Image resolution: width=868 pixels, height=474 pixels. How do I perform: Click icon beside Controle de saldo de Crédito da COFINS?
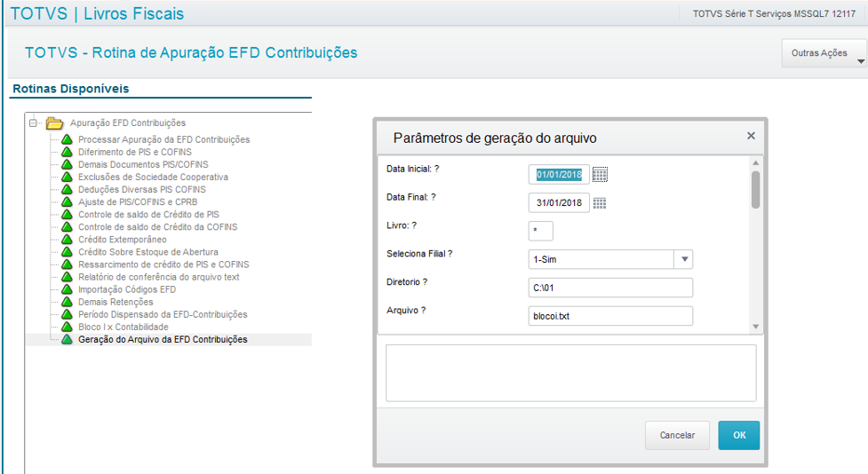click(x=67, y=226)
